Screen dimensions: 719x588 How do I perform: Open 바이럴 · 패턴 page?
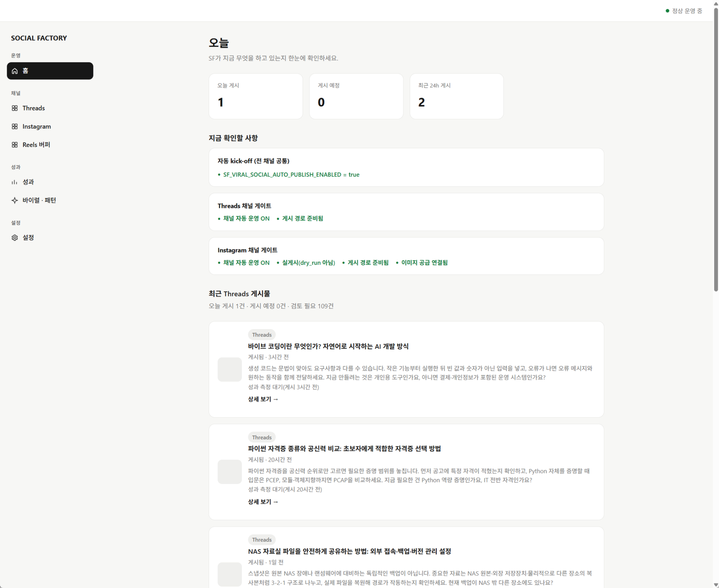pos(50,200)
